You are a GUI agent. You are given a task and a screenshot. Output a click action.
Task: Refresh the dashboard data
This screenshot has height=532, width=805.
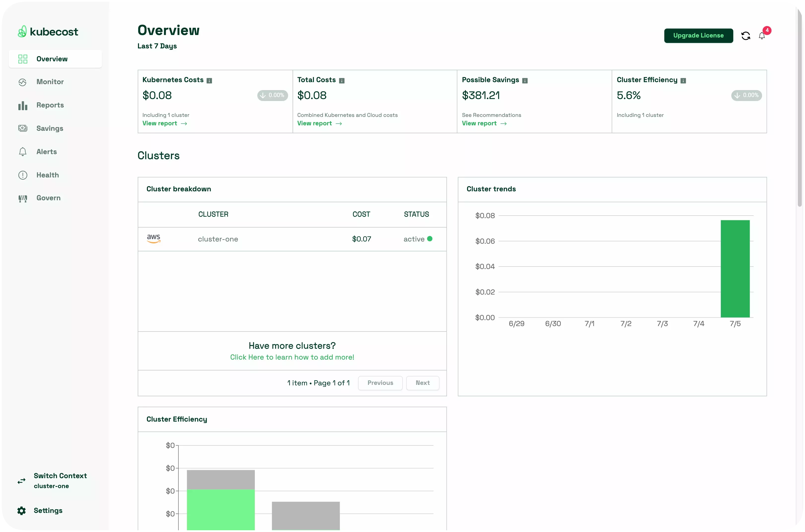pyautogui.click(x=746, y=36)
